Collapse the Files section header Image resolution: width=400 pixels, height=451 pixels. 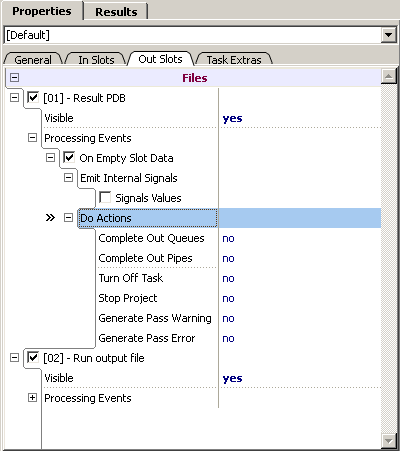(x=14, y=78)
